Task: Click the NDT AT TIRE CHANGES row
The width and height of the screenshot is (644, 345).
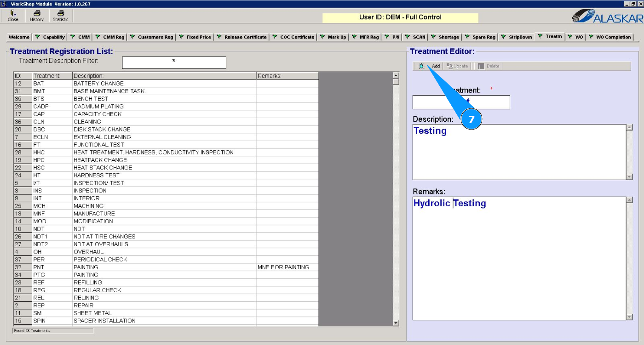Action: (x=166, y=237)
